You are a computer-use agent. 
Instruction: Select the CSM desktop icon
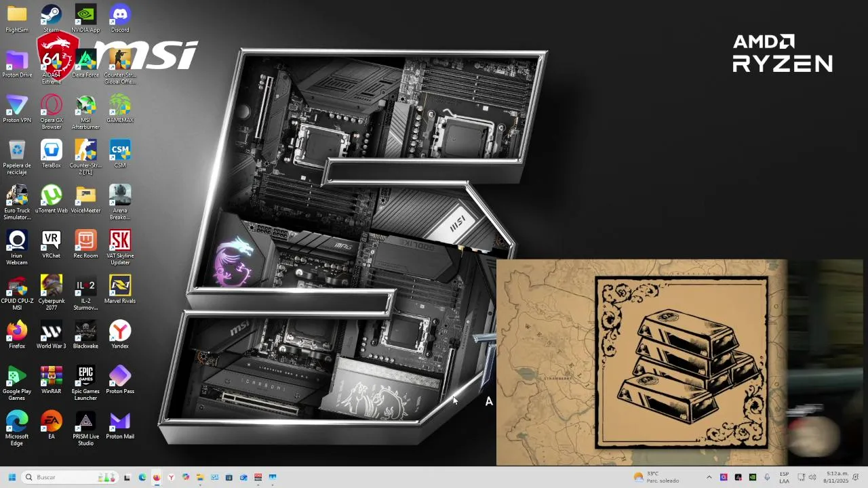click(x=120, y=154)
